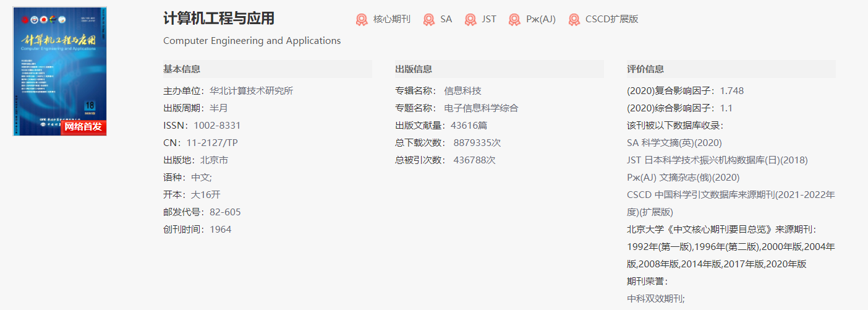Screen dimensions: 868x310
Task: Click the 期刊荣誉 label
Action: click(647, 282)
